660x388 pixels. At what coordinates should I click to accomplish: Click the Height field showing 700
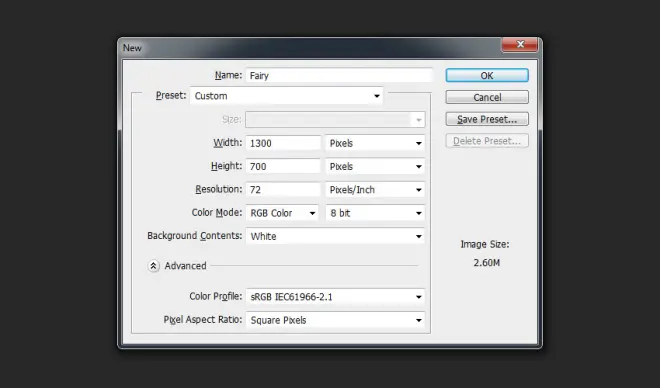[283, 166]
